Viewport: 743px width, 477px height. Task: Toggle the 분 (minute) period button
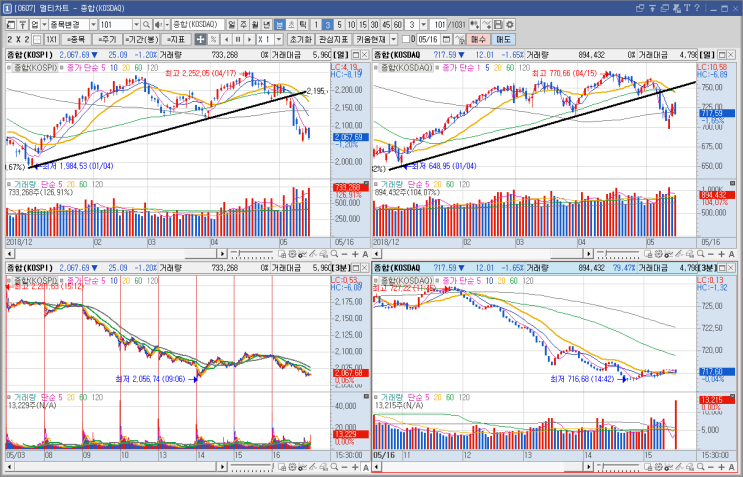click(280, 25)
